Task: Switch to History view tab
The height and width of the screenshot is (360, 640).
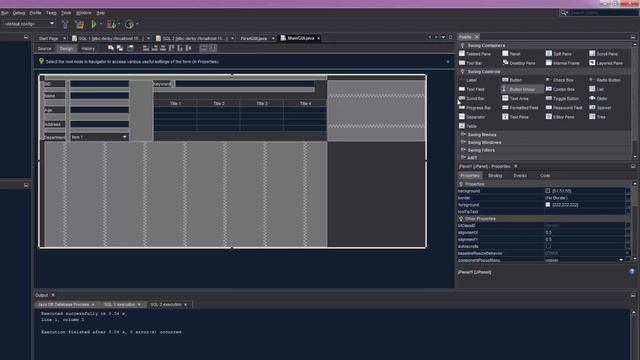Action: click(88, 49)
